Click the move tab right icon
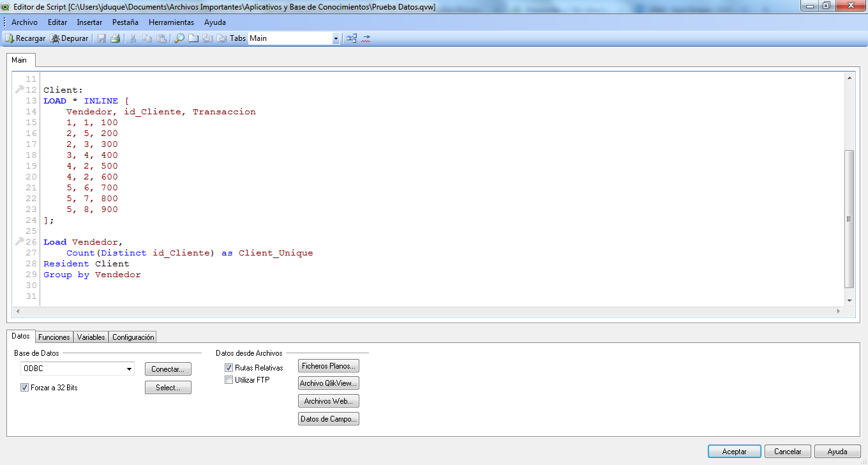 [221, 38]
